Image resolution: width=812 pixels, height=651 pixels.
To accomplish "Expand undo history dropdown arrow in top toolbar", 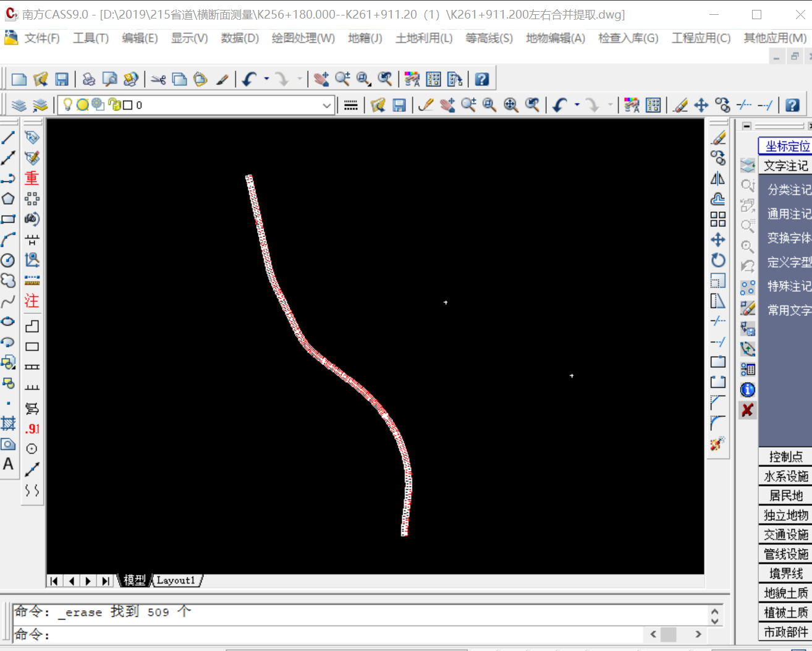I will point(266,79).
